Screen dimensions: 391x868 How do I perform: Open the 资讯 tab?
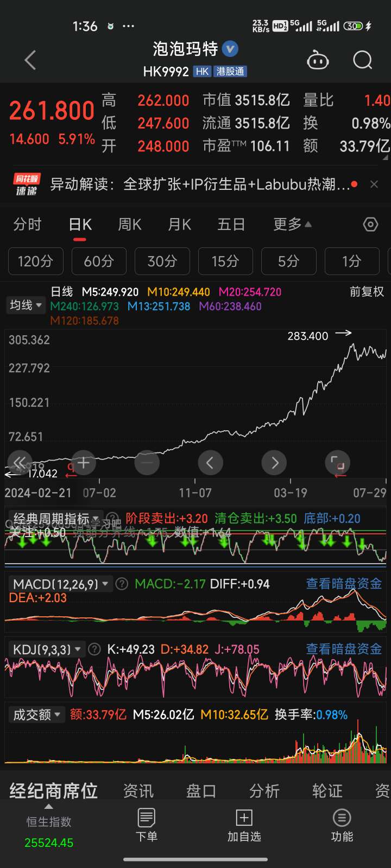138,791
